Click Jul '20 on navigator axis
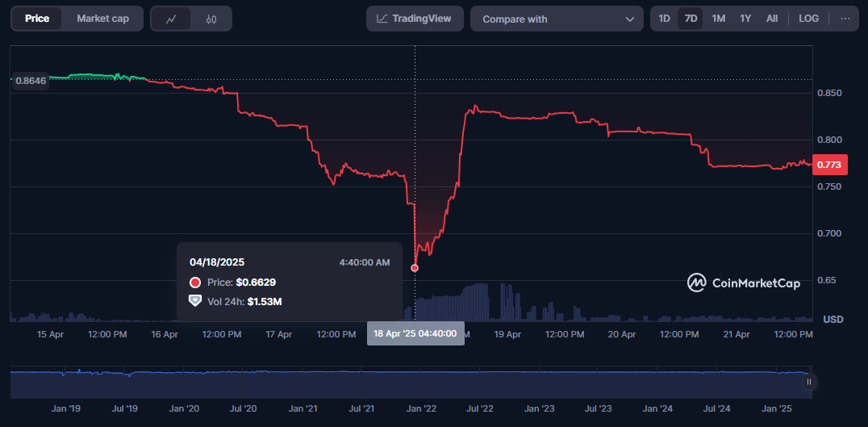Viewport: 868px width, 427px height. 244,408
